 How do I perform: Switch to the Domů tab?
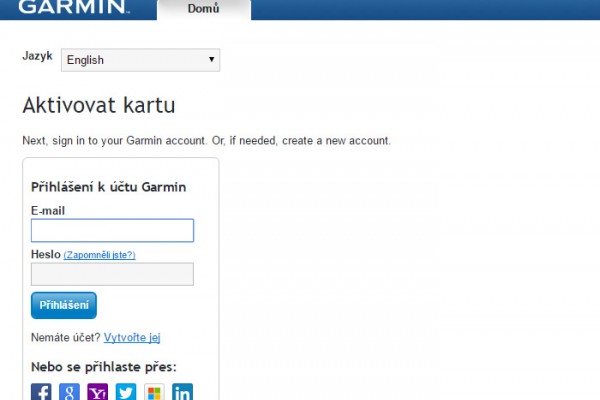click(x=204, y=8)
